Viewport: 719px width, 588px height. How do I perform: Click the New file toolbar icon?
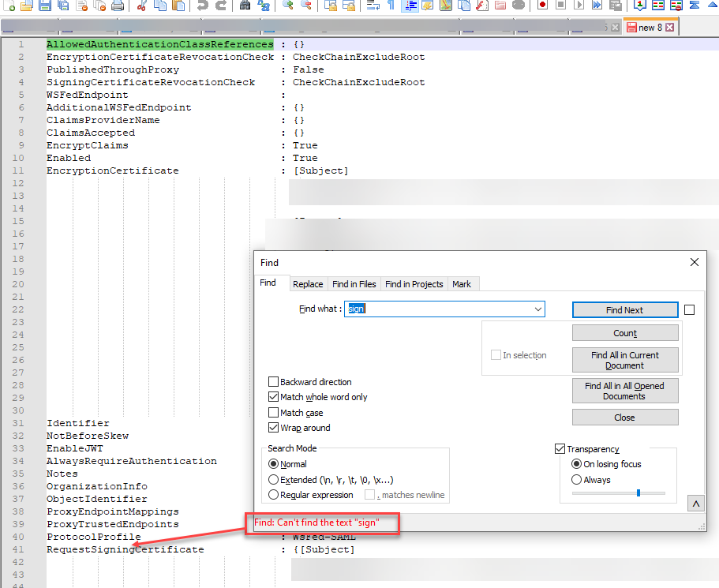tap(9, 5)
